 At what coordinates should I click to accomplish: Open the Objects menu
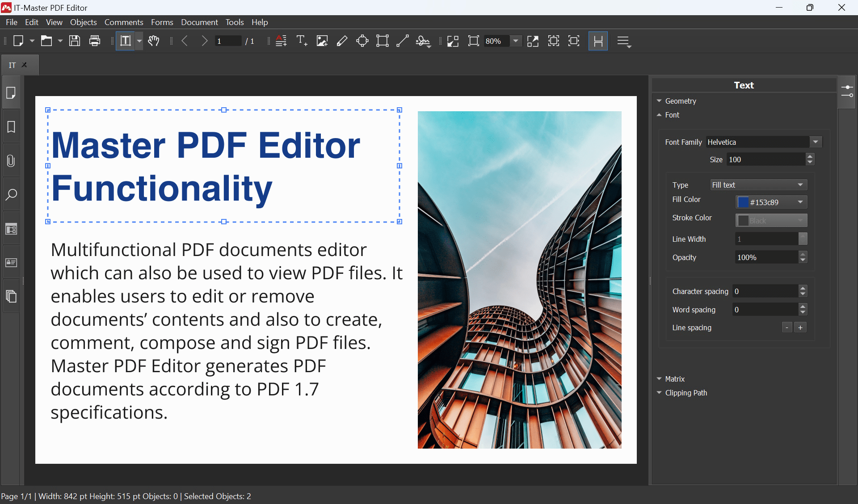coord(83,22)
